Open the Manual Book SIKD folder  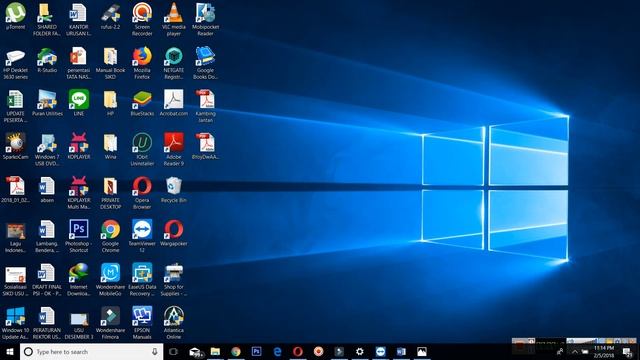(110, 63)
